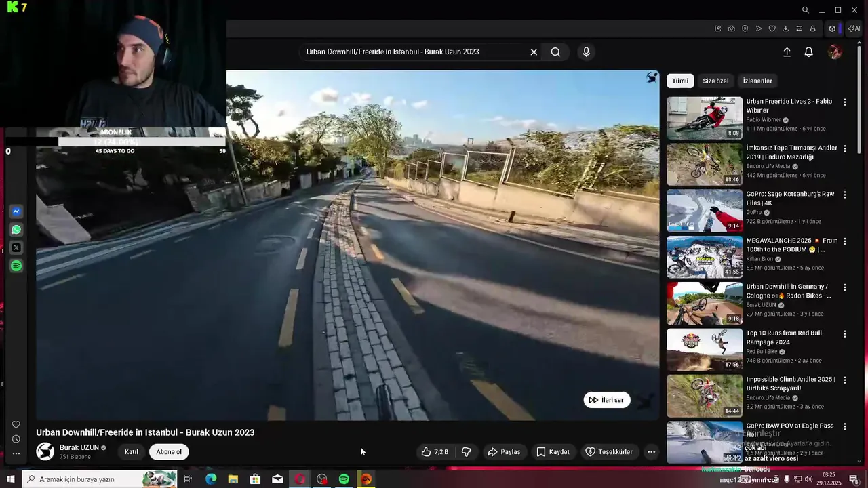868x488 pixels.
Task: Open Spotify in the browser sidebar
Action: point(16,266)
